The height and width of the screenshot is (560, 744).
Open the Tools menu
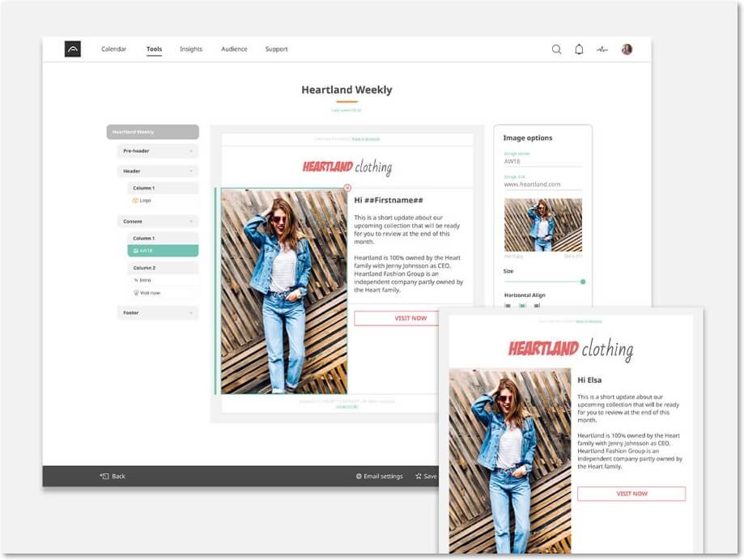coord(154,49)
